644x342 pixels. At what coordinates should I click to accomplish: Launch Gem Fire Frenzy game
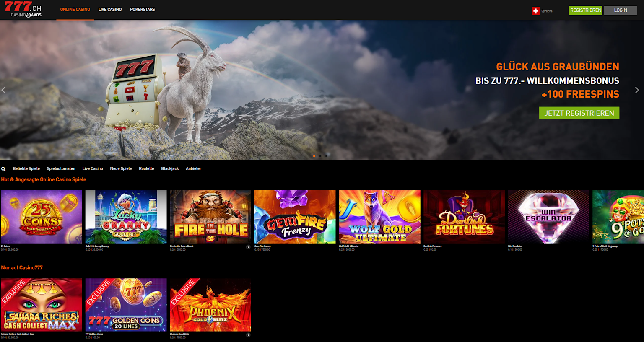(x=295, y=217)
